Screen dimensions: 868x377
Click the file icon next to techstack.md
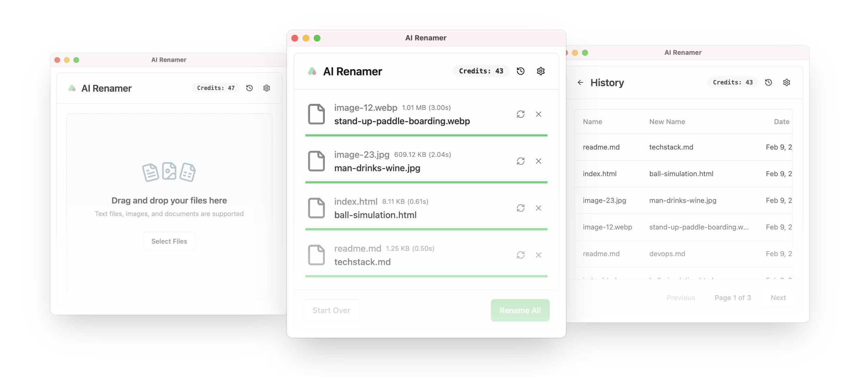[x=316, y=255]
